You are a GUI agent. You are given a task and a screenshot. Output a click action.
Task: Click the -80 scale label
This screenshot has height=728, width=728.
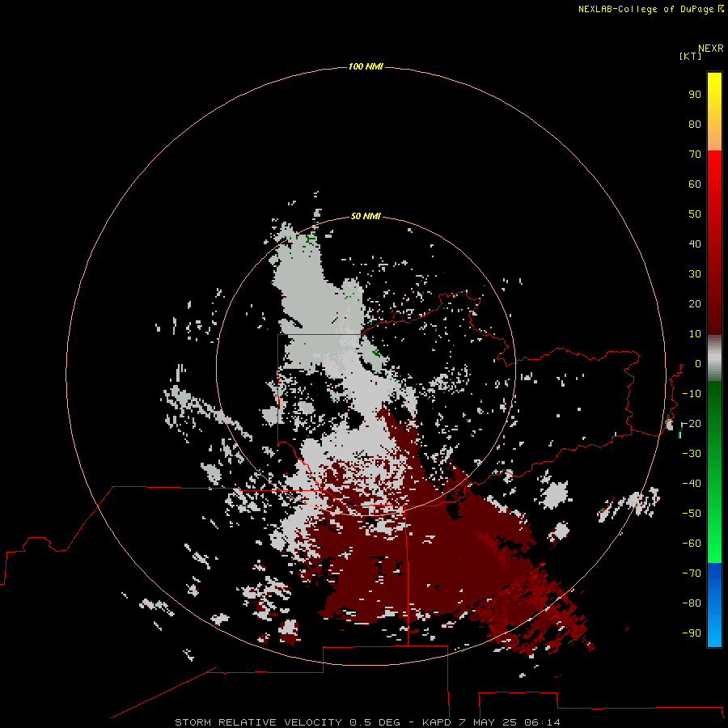pos(692,603)
